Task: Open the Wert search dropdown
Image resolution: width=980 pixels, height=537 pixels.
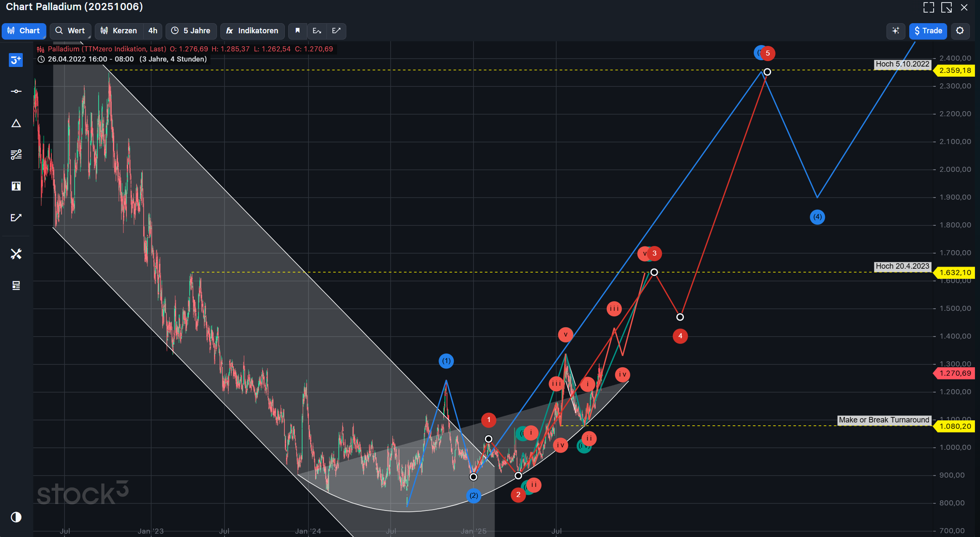Action: pos(70,31)
